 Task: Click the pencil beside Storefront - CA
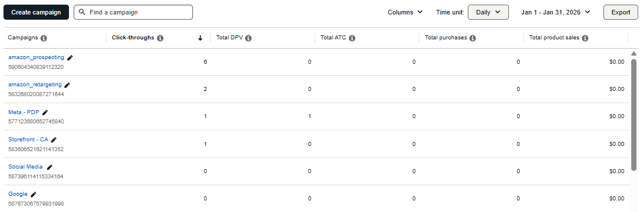54,140
